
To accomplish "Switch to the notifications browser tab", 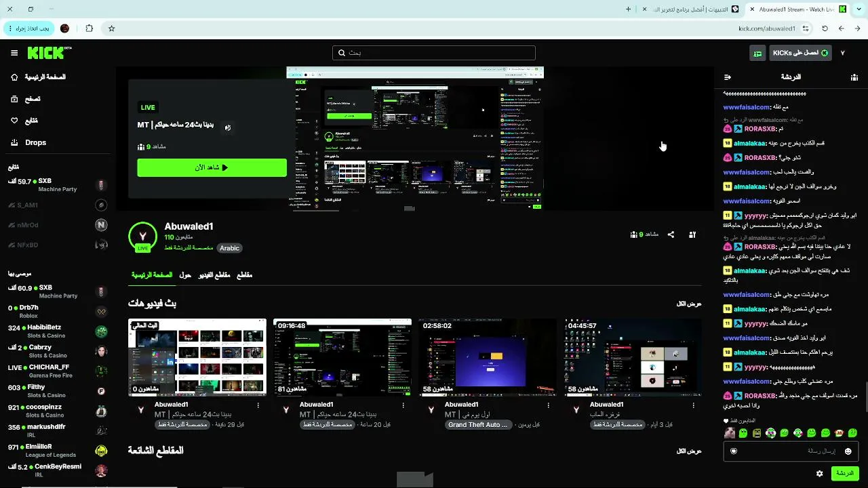I will 689,9.
